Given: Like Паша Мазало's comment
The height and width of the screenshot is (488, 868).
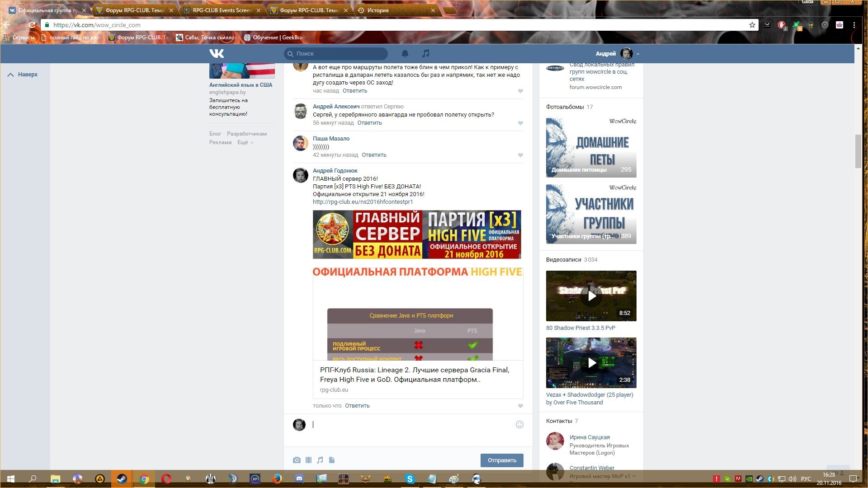Looking at the screenshot, I should [520, 155].
